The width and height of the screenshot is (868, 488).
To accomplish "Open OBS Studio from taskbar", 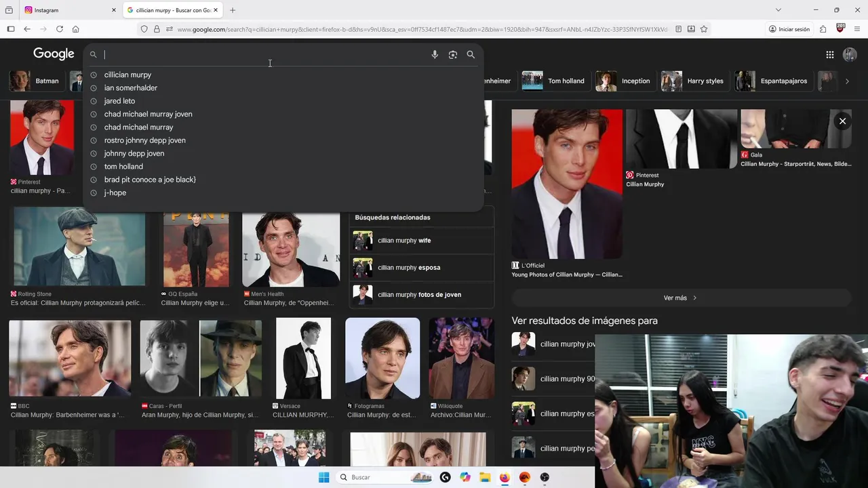I will [545, 477].
